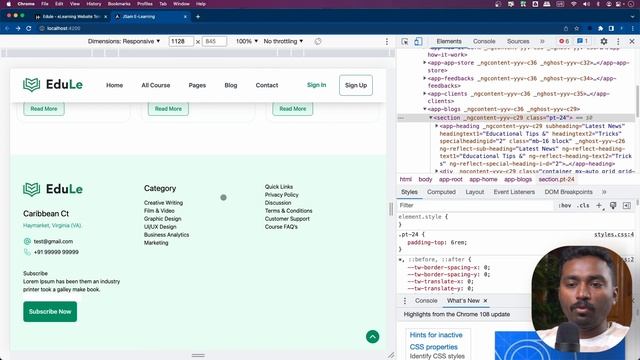The width and height of the screenshot is (640, 360).
Task: Collapse the app-blogs node
Action: coord(425,109)
